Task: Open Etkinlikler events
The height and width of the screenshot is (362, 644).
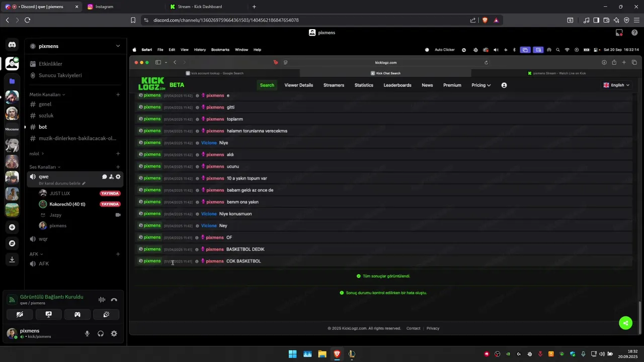Action: tap(75, 64)
